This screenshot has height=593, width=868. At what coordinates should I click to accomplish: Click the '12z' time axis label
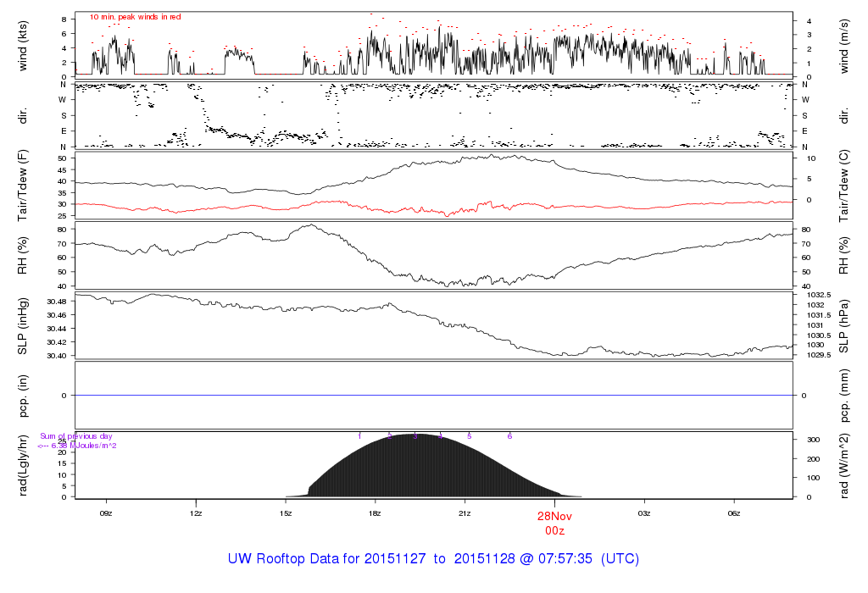(196, 513)
